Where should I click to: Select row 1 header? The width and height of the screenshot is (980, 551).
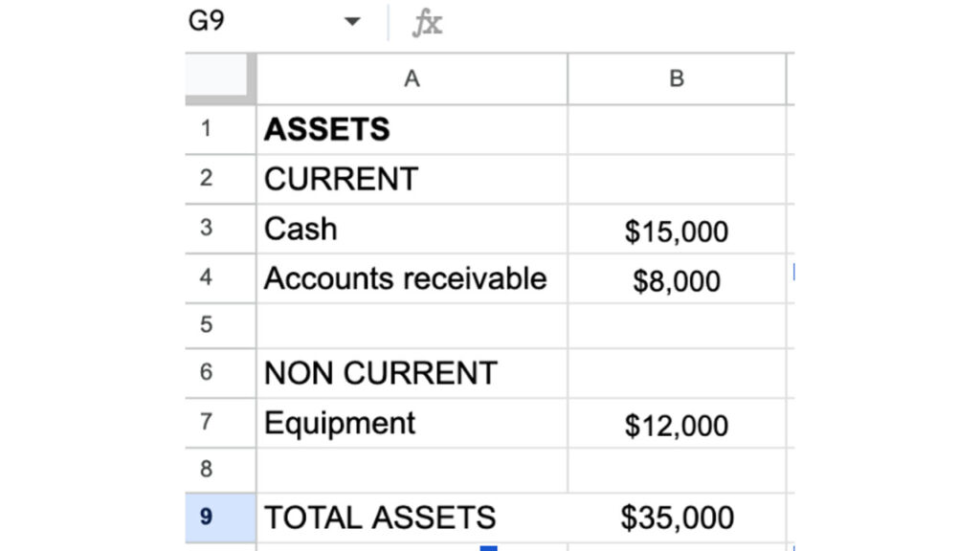[x=220, y=129]
